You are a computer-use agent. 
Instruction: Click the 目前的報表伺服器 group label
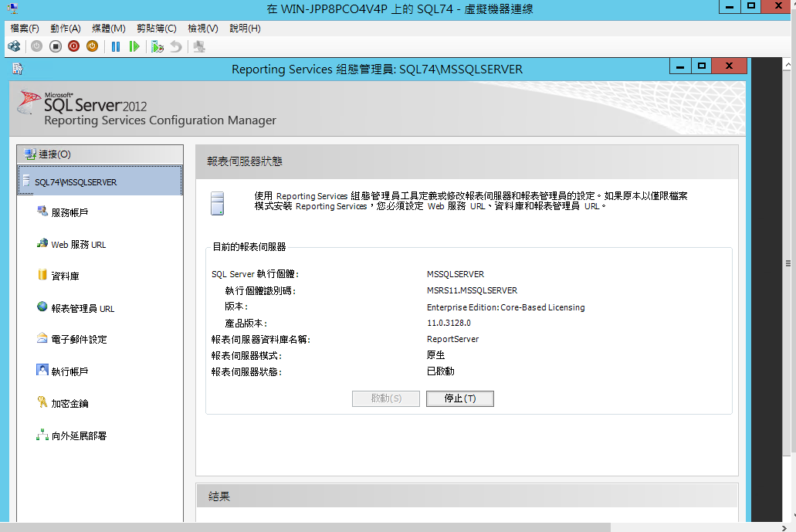(249, 247)
